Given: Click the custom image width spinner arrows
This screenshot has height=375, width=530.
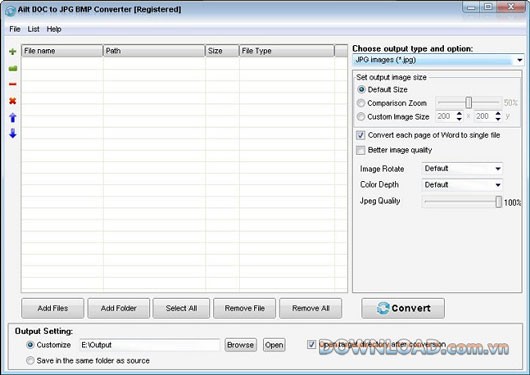Looking at the screenshot, I should 459,116.
